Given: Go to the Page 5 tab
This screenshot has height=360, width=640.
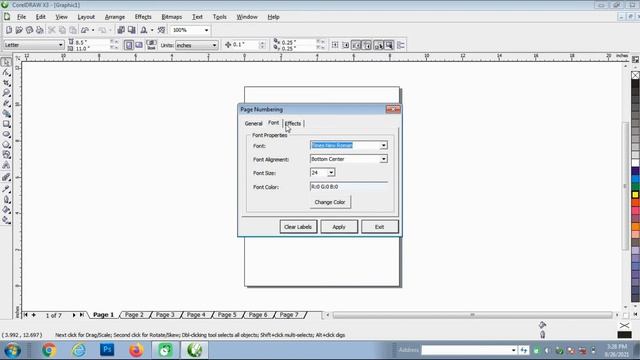Looking at the screenshot, I should [x=227, y=315].
